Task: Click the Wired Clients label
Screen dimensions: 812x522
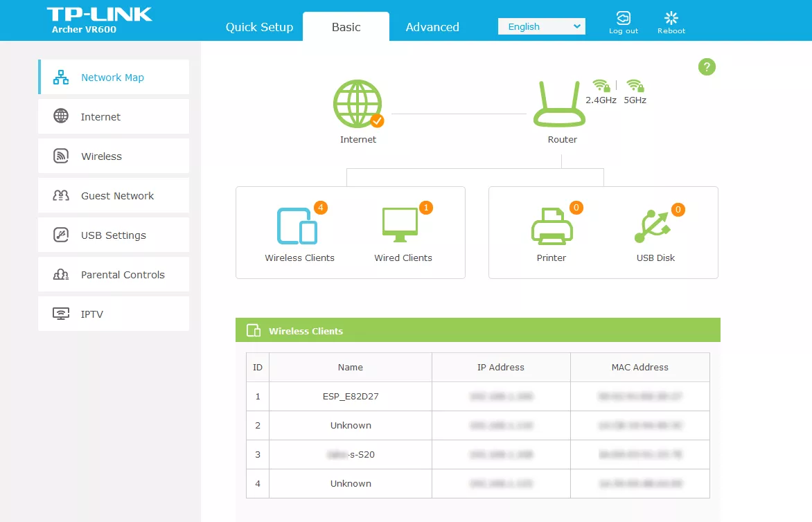Action: tap(403, 258)
